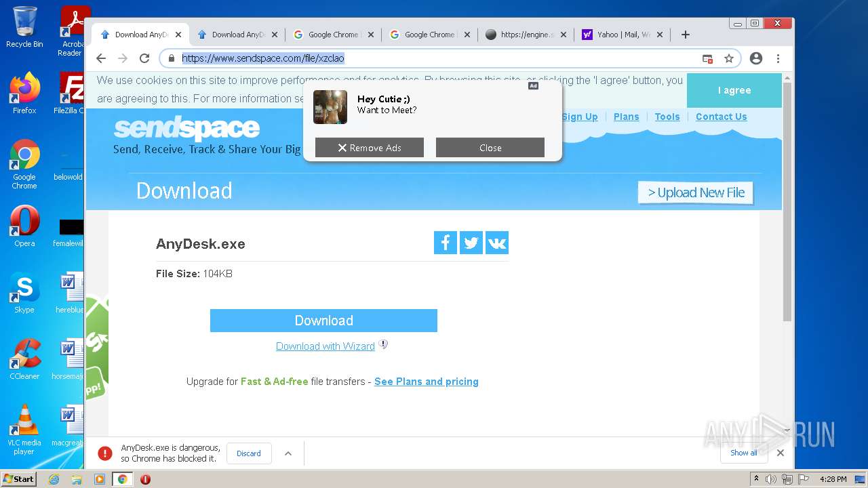Click Remove Ads in the ad popup

pyautogui.click(x=370, y=148)
